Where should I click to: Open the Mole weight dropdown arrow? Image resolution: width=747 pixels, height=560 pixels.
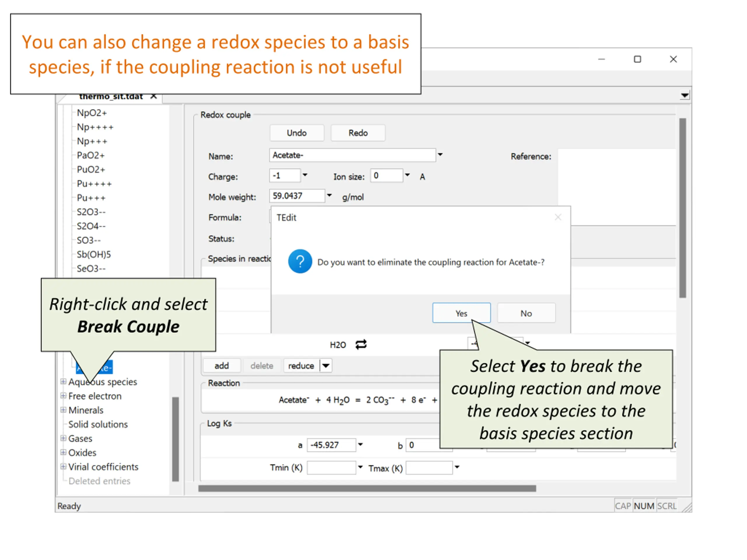click(329, 195)
